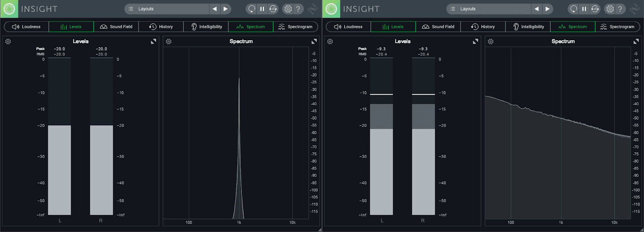Click the left window's bottom-right corner grip

320,230
